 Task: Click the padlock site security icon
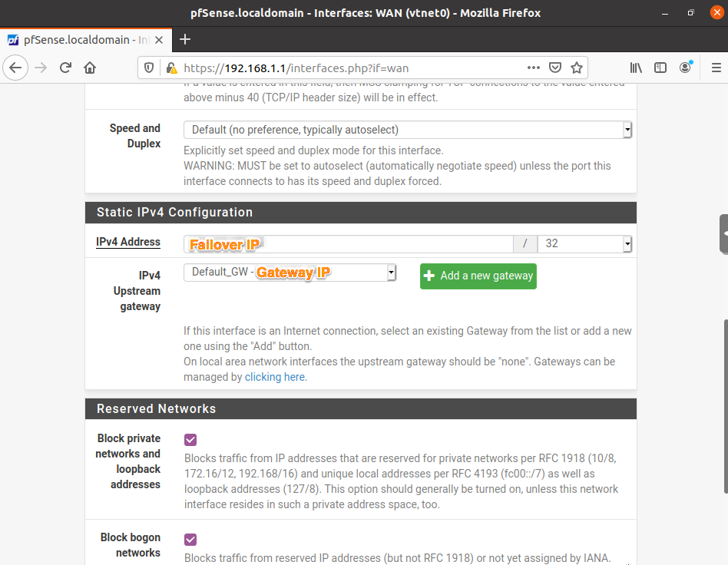[x=170, y=68]
